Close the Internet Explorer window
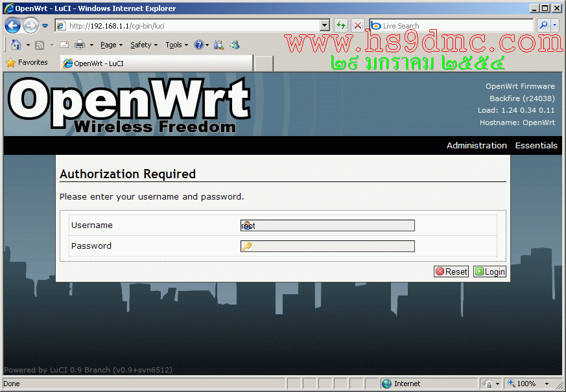Image resolution: width=566 pixels, height=392 pixels. coord(557,8)
